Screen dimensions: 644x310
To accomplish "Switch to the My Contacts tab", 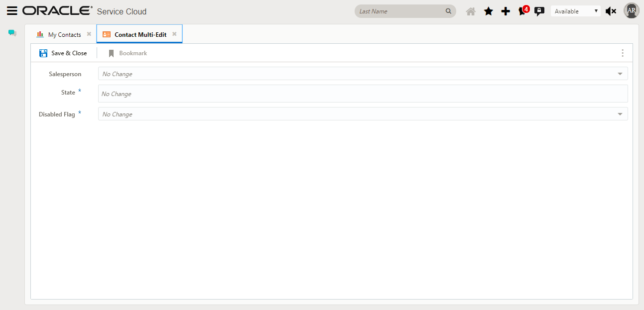I will [64, 35].
